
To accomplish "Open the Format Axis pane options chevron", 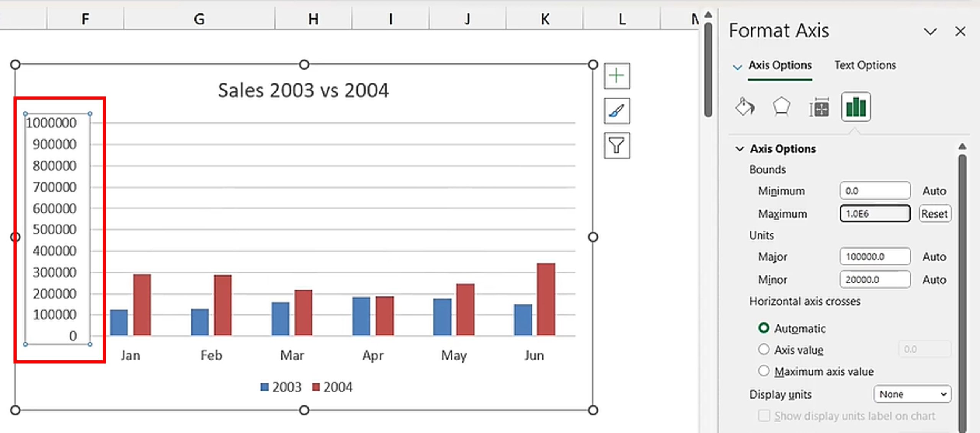I will pyautogui.click(x=930, y=31).
